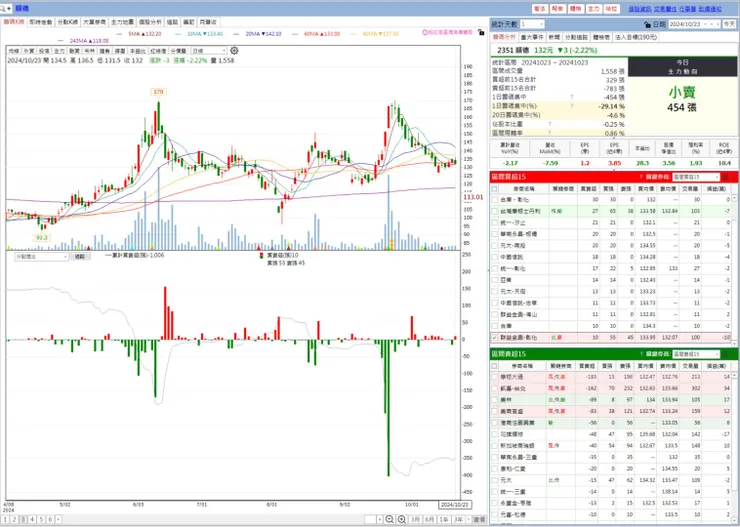Open the 重大事件 tab in the right panel
Screen dimensions: 740x527
click(532, 37)
